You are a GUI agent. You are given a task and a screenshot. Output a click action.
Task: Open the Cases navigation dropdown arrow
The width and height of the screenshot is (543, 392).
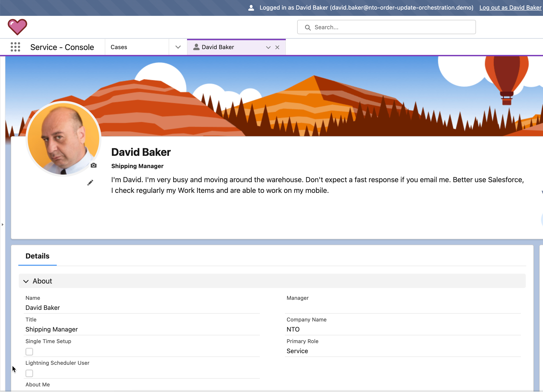[x=178, y=47]
